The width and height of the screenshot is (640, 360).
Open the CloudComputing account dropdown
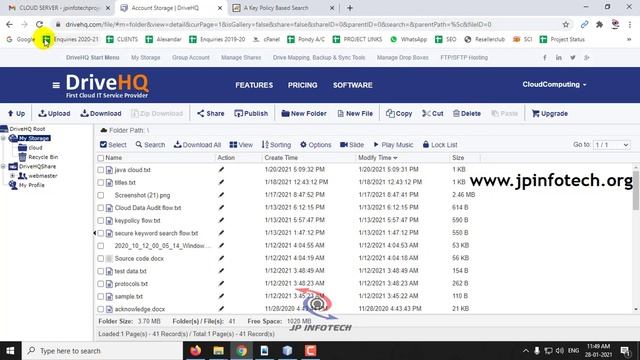tap(554, 84)
